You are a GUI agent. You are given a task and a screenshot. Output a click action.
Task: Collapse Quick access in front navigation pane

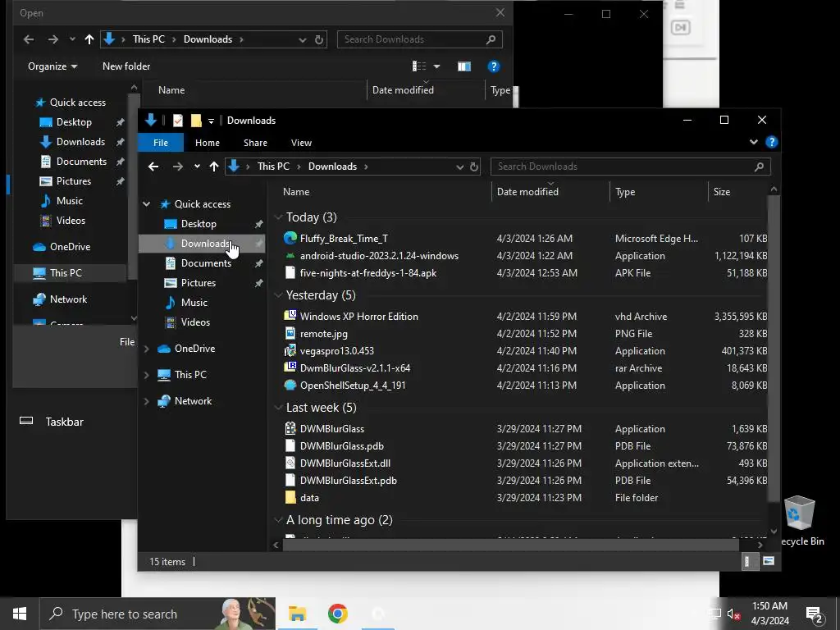pos(146,204)
